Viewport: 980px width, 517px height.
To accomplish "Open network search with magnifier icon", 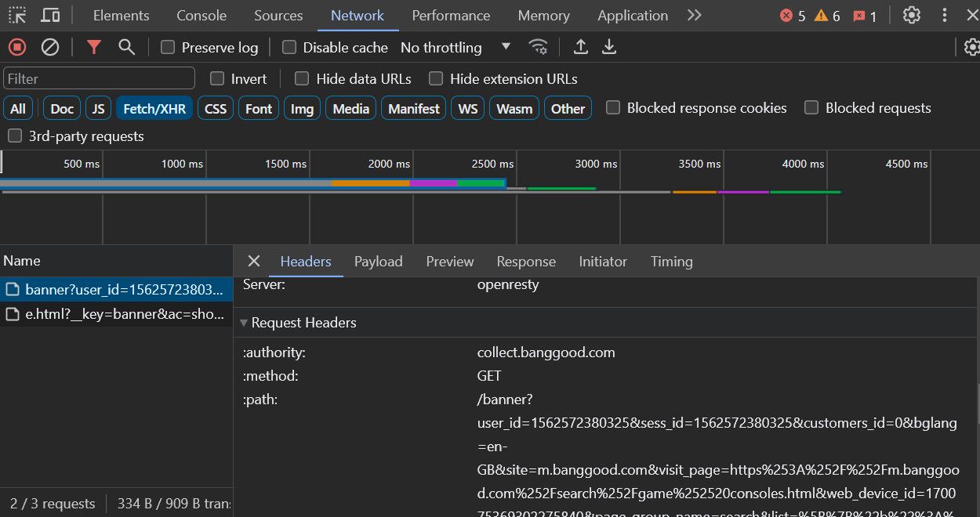I will tap(127, 47).
